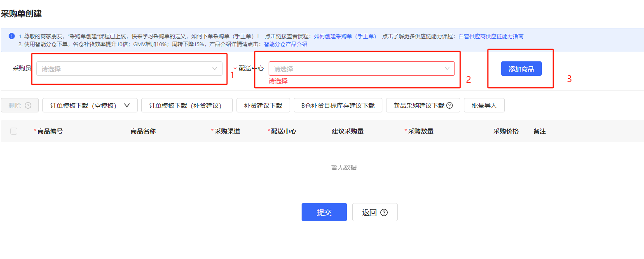
Task: Open the 如何创建采购单（手工单）course link
Action: click(x=345, y=36)
